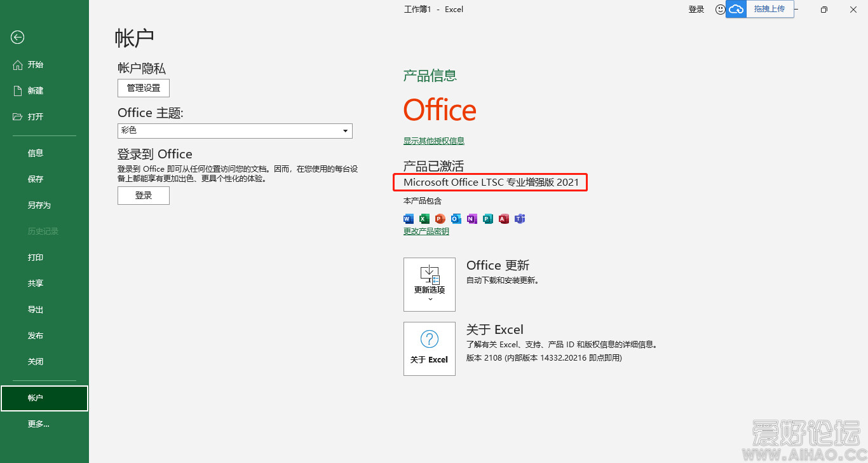Screen dimensions: 868x463
Task: Open the 显示其他授权信息 link
Action: coord(433,141)
